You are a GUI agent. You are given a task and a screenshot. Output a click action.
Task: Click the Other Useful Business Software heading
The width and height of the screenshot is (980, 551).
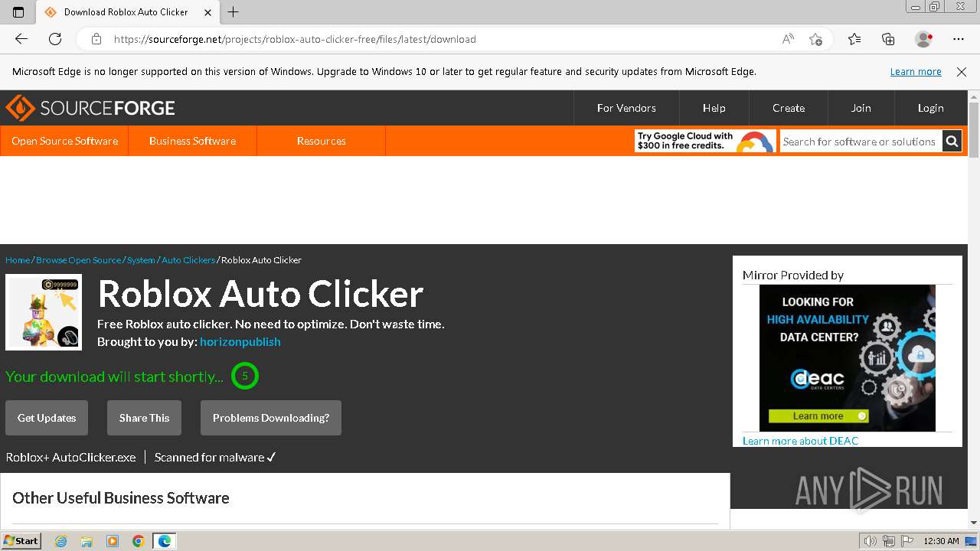pos(121,497)
